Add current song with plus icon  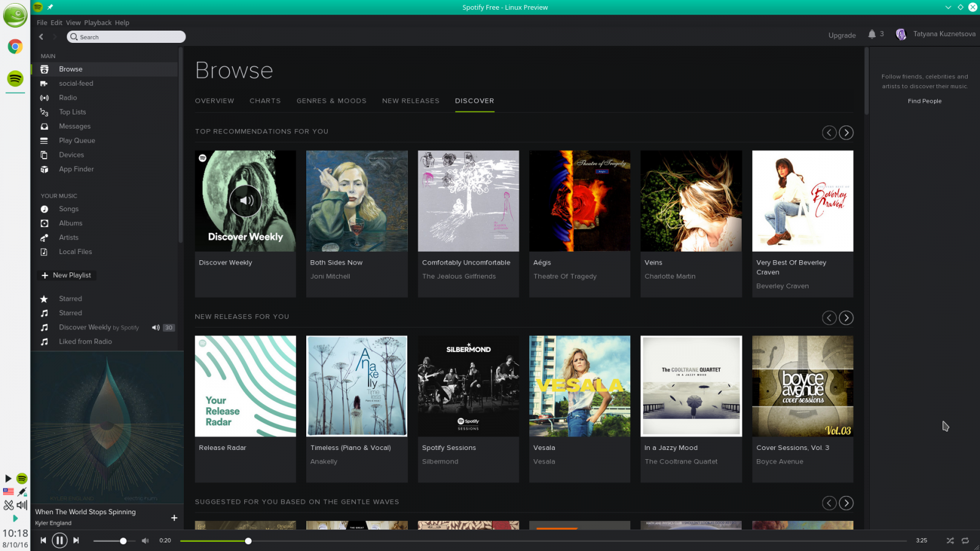174,518
